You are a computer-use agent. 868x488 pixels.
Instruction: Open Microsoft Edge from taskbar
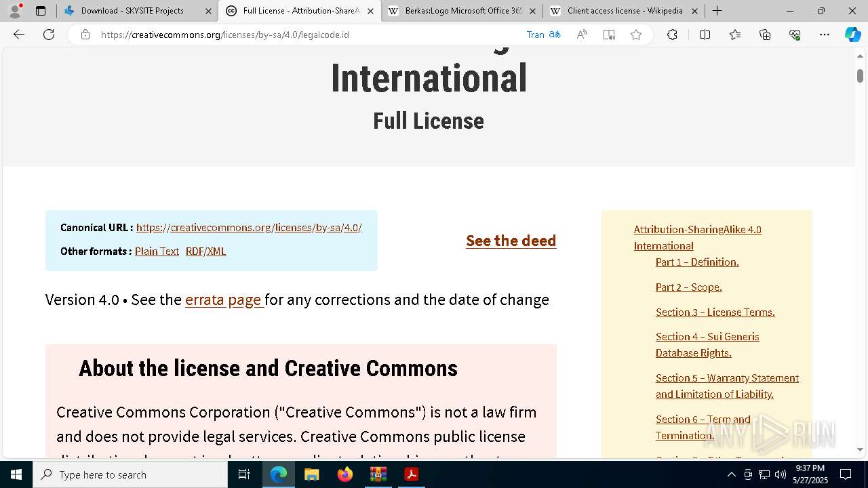pyautogui.click(x=279, y=474)
